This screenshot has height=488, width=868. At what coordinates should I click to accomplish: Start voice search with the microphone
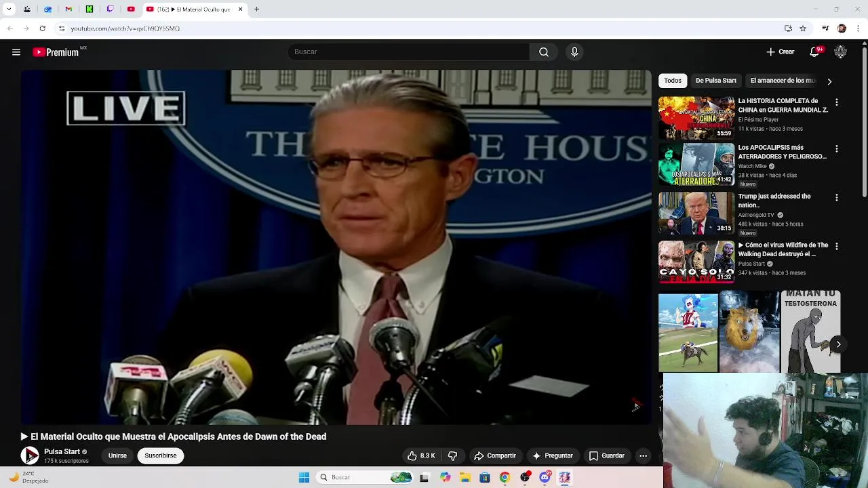tap(574, 52)
